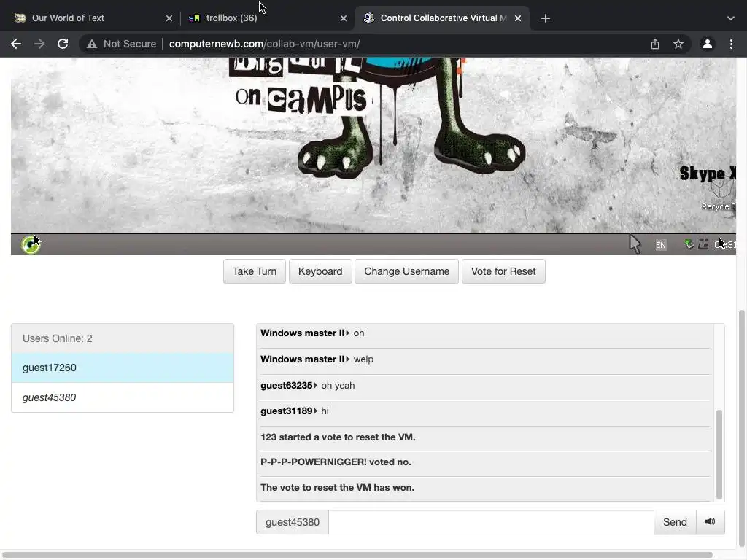Click the green network tray icon in VM

[689, 245]
